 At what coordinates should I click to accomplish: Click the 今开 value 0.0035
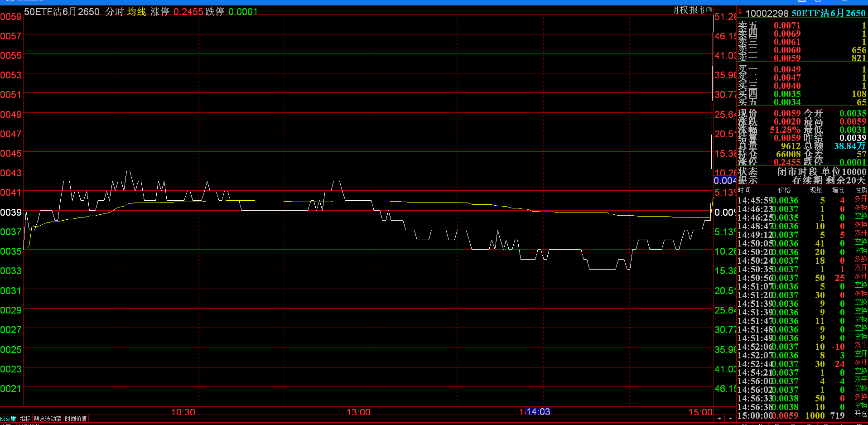[x=853, y=114]
